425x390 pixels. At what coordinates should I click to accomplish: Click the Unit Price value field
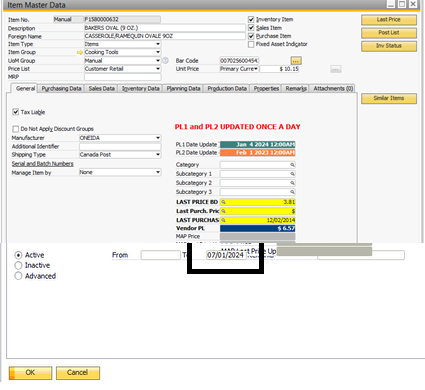tap(279, 69)
